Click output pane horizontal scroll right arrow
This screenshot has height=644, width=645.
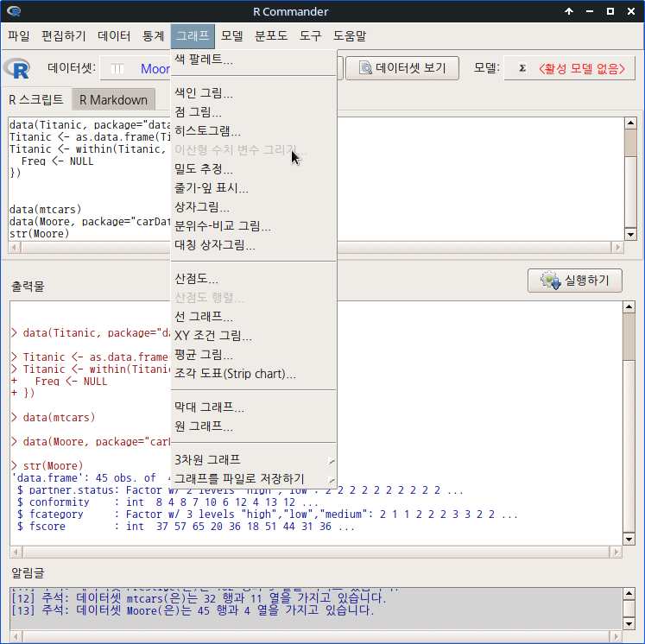tap(616, 552)
